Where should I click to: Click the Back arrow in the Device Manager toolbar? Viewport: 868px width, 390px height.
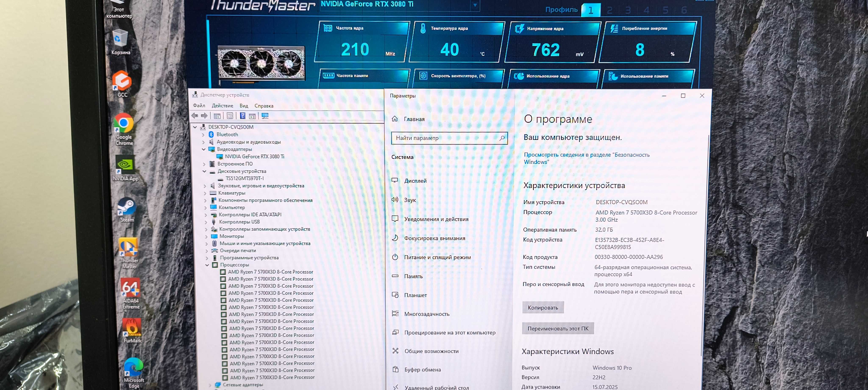click(195, 116)
